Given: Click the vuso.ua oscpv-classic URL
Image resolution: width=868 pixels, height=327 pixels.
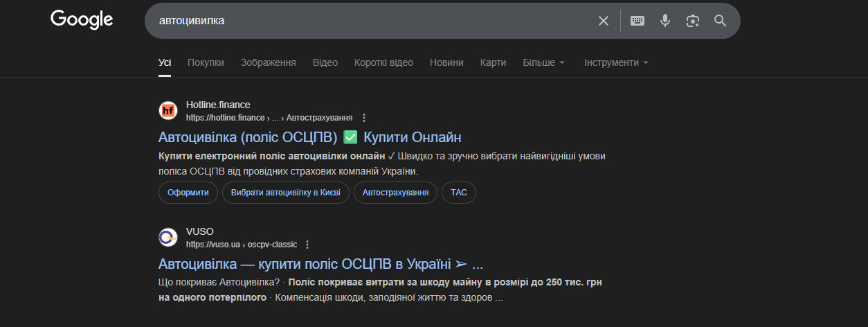Looking at the screenshot, I should point(242,245).
